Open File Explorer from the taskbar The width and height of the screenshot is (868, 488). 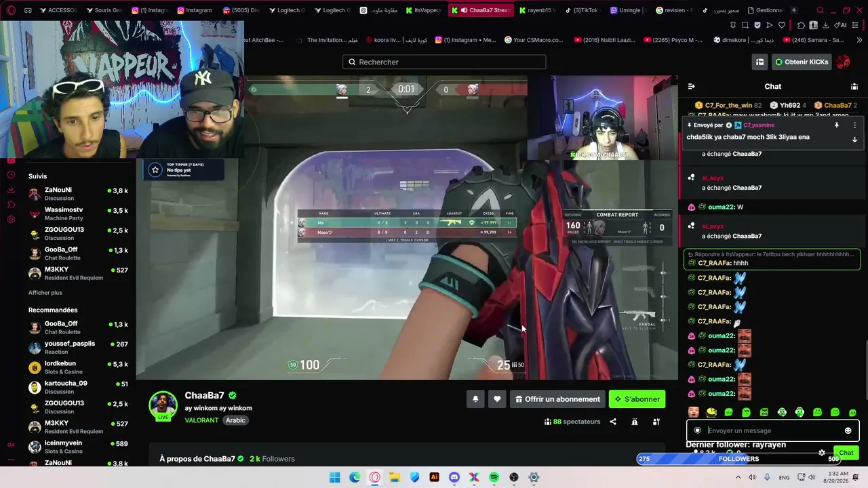pyautogui.click(x=395, y=477)
